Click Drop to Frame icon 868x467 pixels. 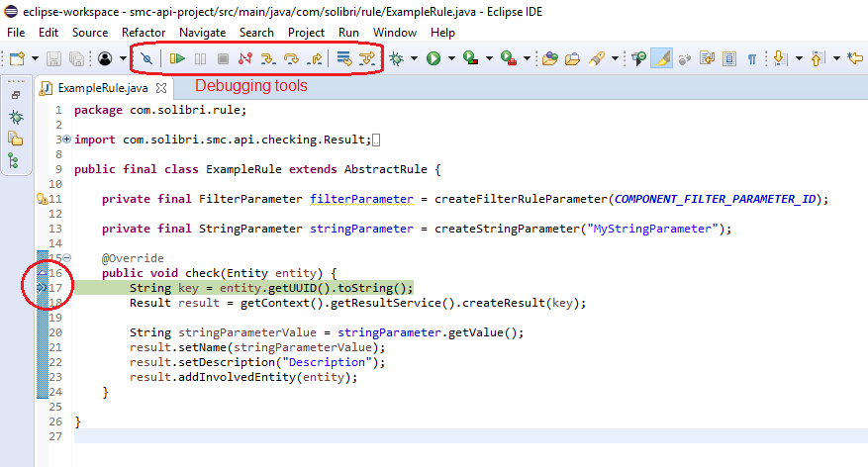[343, 59]
